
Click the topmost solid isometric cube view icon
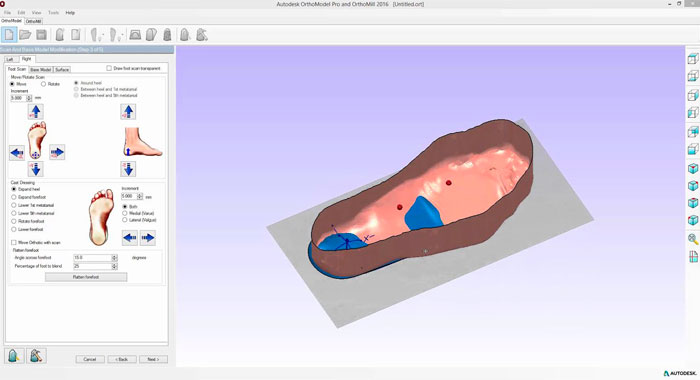pyautogui.click(x=693, y=168)
